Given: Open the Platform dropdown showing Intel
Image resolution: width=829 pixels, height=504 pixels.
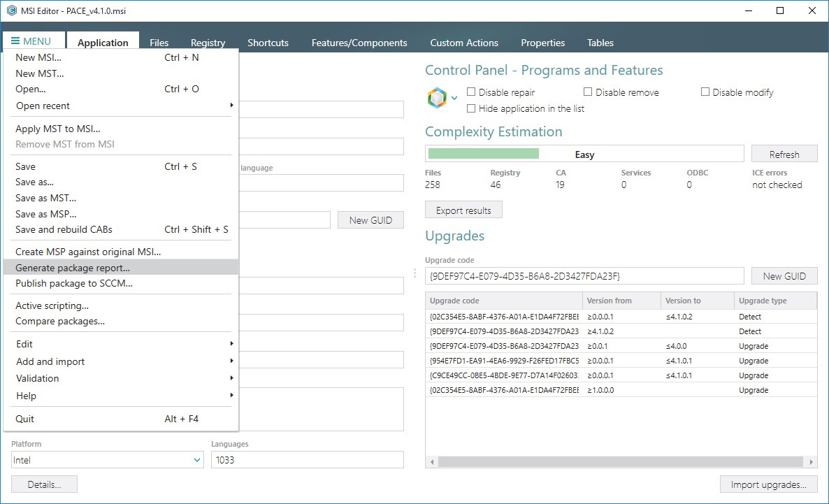Looking at the screenshot, I should pyautogui.click(x=108, y=460).
